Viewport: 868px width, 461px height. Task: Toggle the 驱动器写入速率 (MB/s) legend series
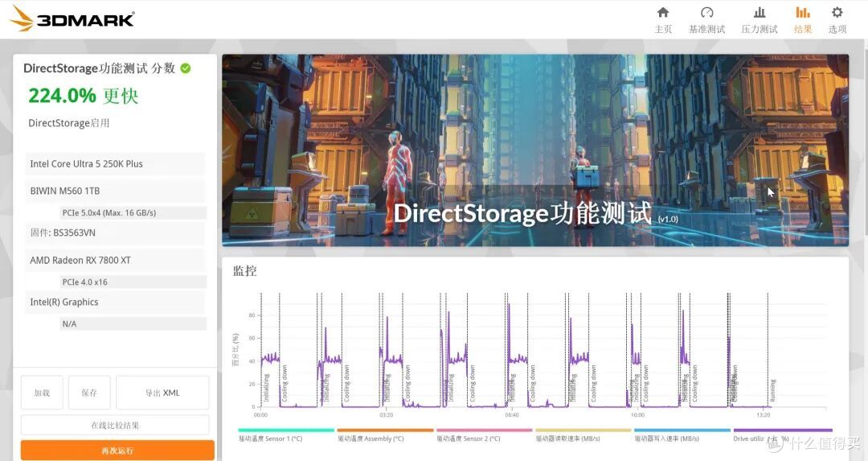682,435
